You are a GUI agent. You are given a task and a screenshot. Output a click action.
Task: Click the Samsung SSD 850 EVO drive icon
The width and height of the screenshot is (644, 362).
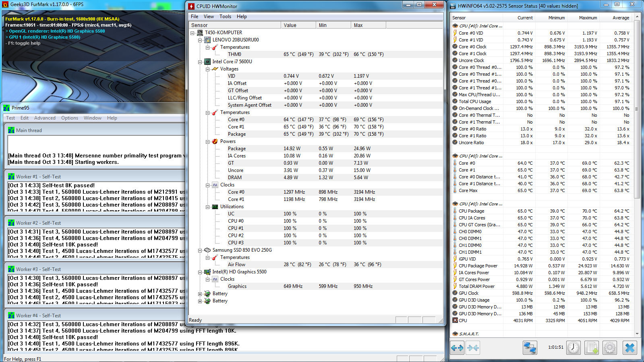(207, 250)
